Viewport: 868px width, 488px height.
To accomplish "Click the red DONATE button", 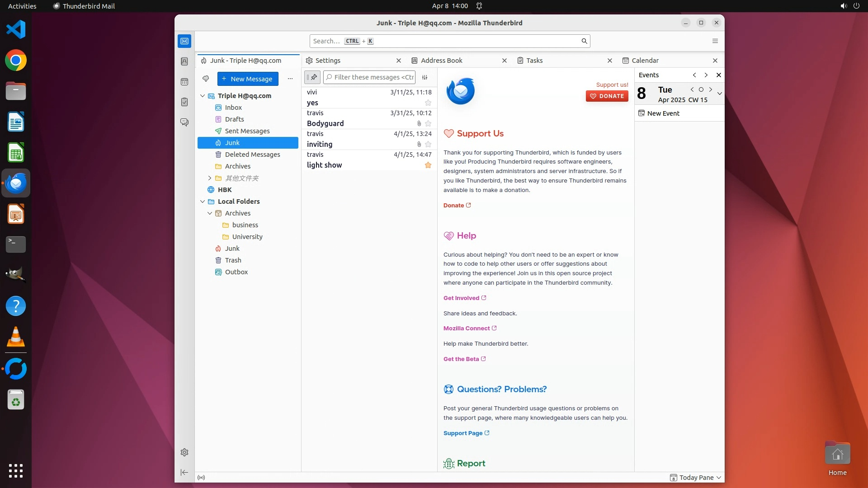I will coord(607,96).
